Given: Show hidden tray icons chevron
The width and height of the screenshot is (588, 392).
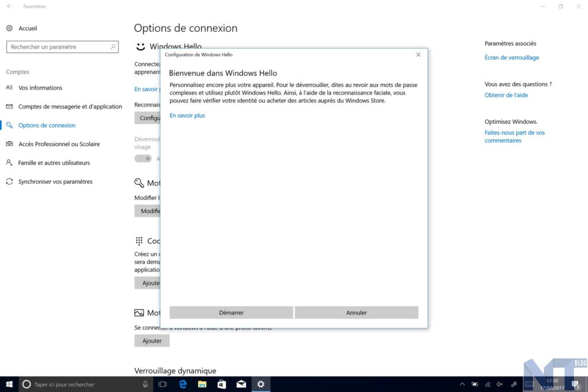Looking at the screenshot, I should (462, 384).
